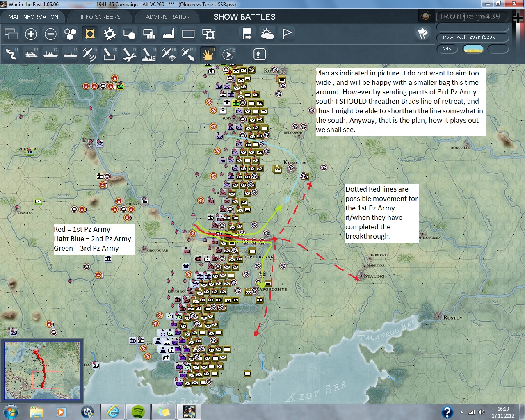
Task: Open Spotify from the Windows taskbar
Action: [x=139, y=411]
